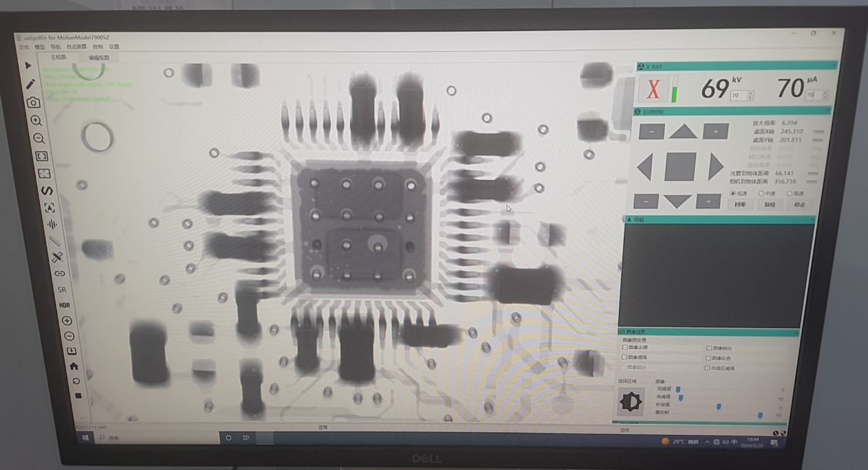
Task: Select the 低速 radio button
Action: coord(733,194)
